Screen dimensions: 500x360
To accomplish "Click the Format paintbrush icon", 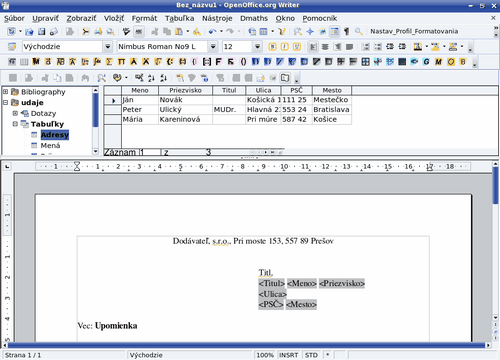I will [197, 32].
